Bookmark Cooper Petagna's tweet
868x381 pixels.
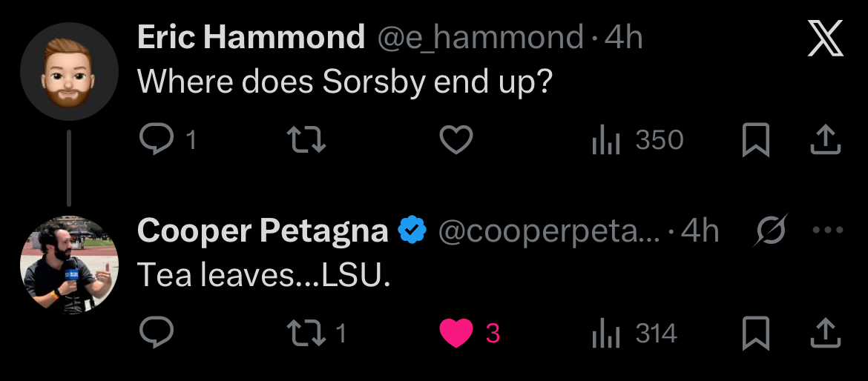(x=755, y=334)
